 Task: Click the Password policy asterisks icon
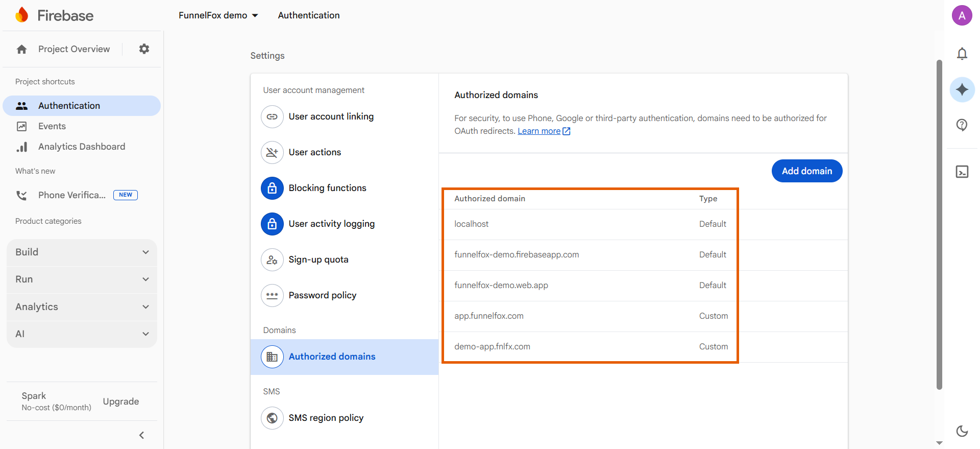pyautogui.click(x=272, y=295)
